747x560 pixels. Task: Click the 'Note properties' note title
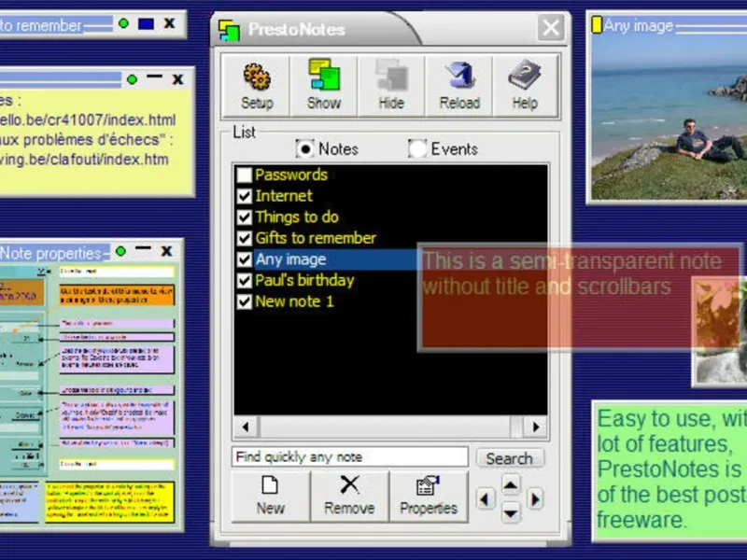pyautogui.click(x=51, y=253)
